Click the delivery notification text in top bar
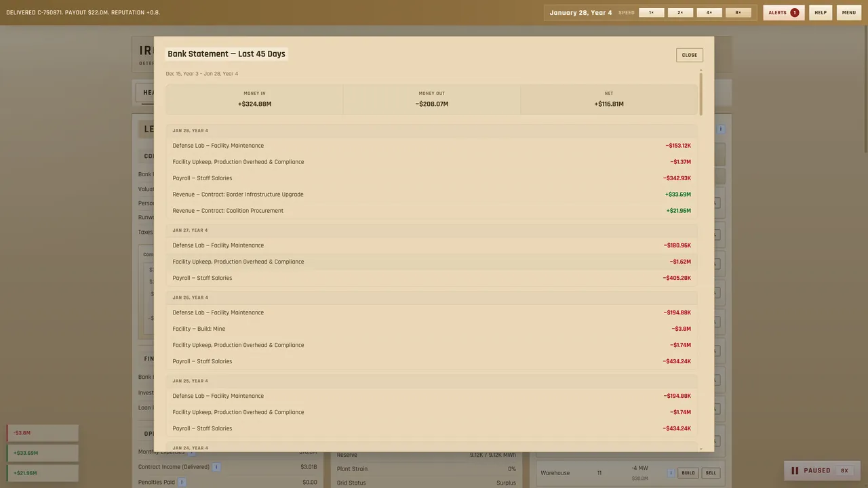 point(83,12)
